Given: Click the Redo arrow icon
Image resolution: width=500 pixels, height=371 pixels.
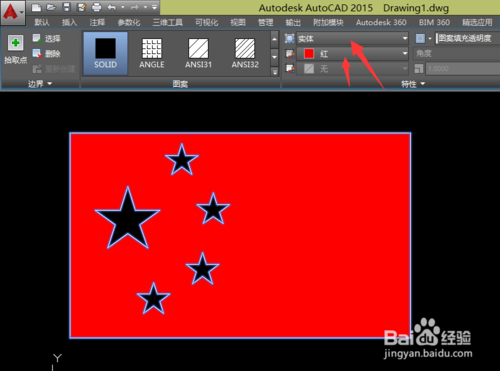Looking at the screenshot, I should (134, 7).
